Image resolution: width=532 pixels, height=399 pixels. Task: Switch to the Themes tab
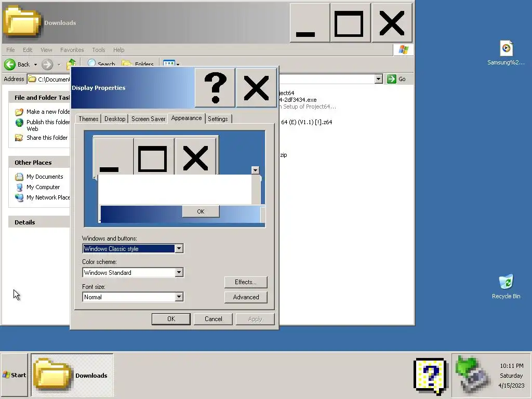tap(88, 119)
